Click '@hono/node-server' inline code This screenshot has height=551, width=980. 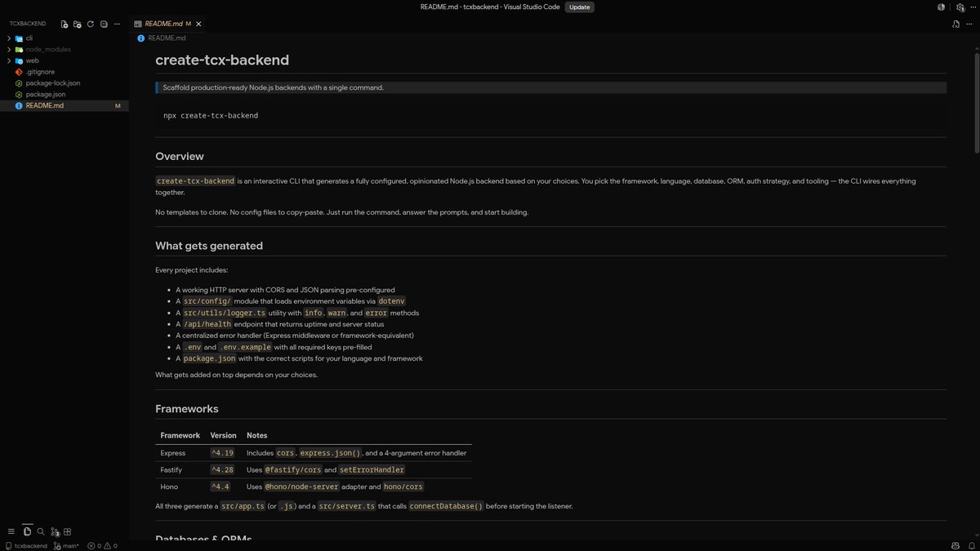301,487
